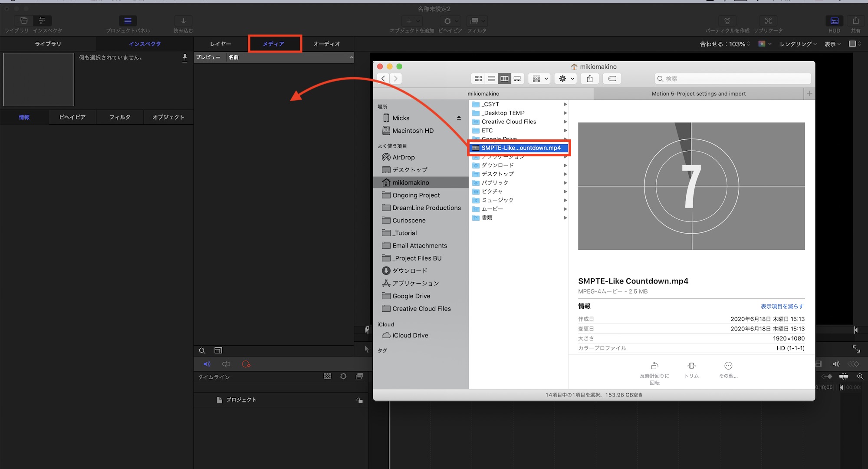
Task: Switch to the オーディオ tab
Action: pos(327,44)
